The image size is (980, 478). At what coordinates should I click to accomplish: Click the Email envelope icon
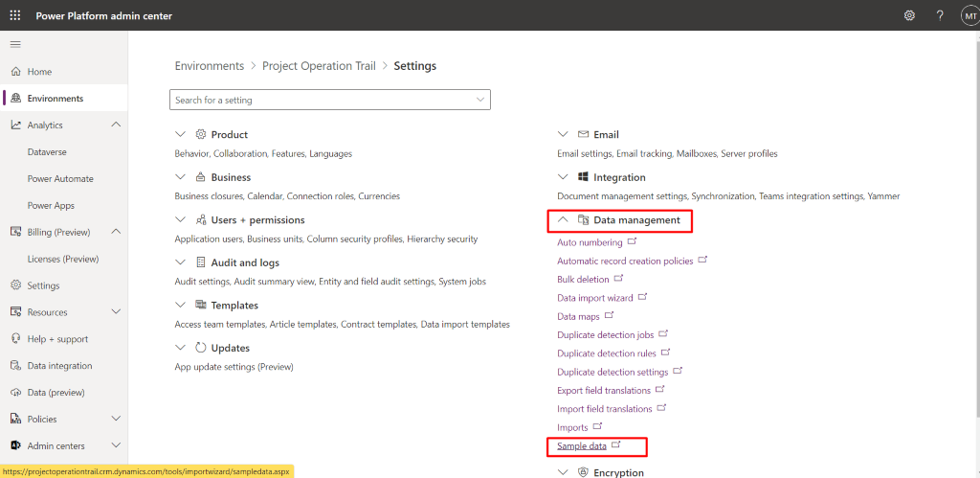coord(583,134)
